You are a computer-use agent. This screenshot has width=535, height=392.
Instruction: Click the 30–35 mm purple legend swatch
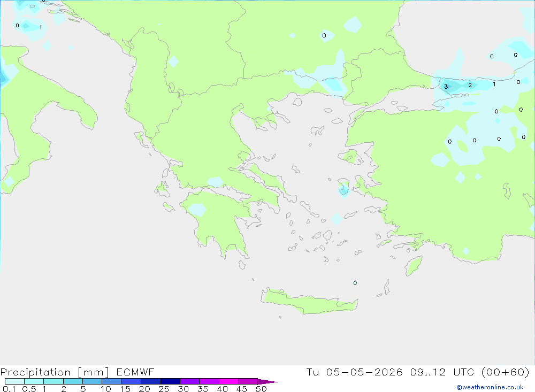click(190, 381)
